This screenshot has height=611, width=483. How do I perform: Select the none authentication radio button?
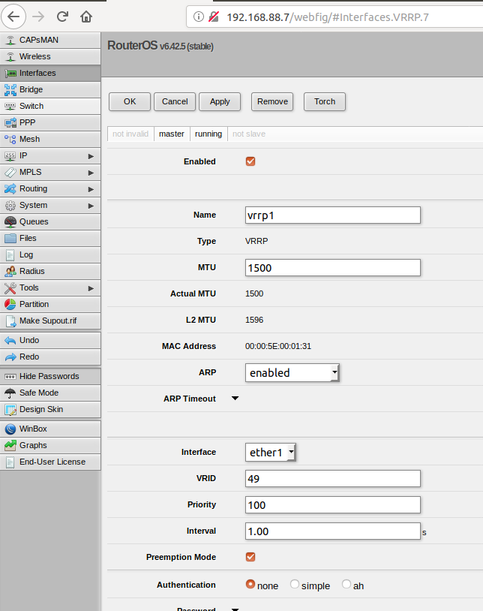[x=250, y=584]
